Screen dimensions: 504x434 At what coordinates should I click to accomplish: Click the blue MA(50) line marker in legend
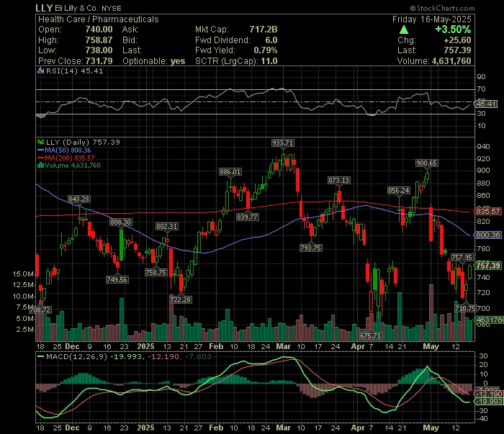(x=41, y=150)
